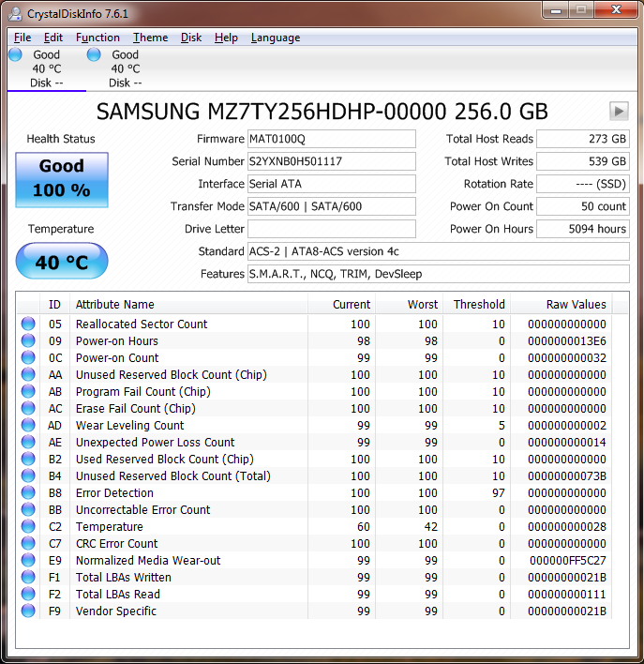Screen dimensions: 644x664
Task: Select the first disk status orb
Action: (x=15, y=55)
